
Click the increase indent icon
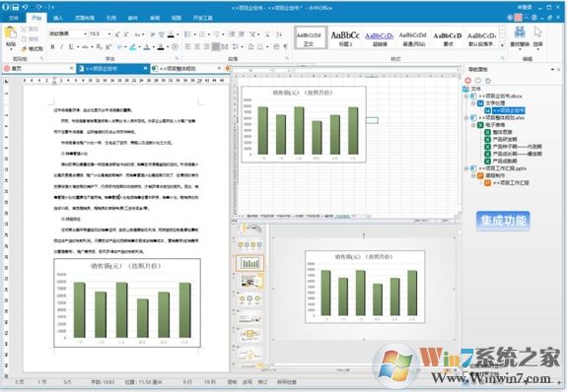pos(242,34)
